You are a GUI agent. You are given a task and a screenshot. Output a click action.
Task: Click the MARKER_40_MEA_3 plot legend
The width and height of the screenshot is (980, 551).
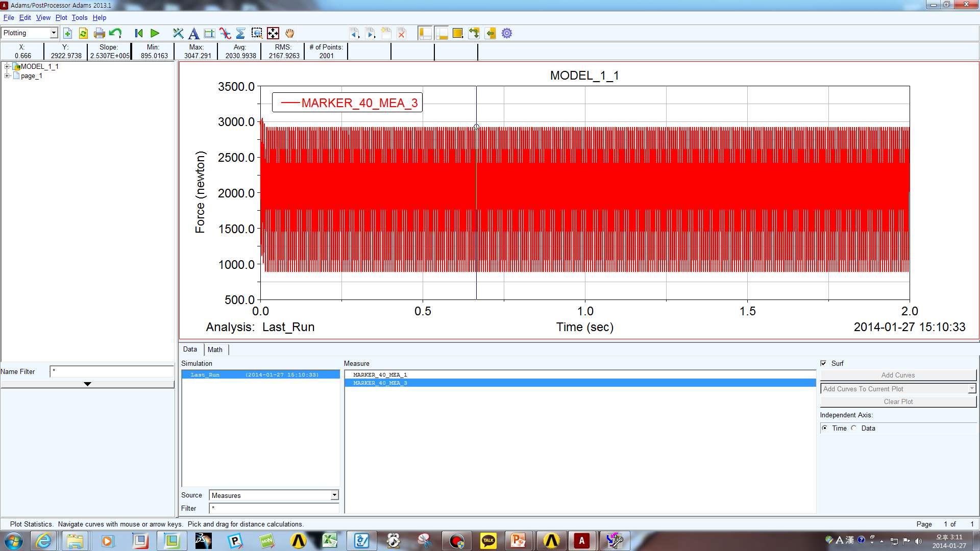pyautogui.click(x=347, y=103)
